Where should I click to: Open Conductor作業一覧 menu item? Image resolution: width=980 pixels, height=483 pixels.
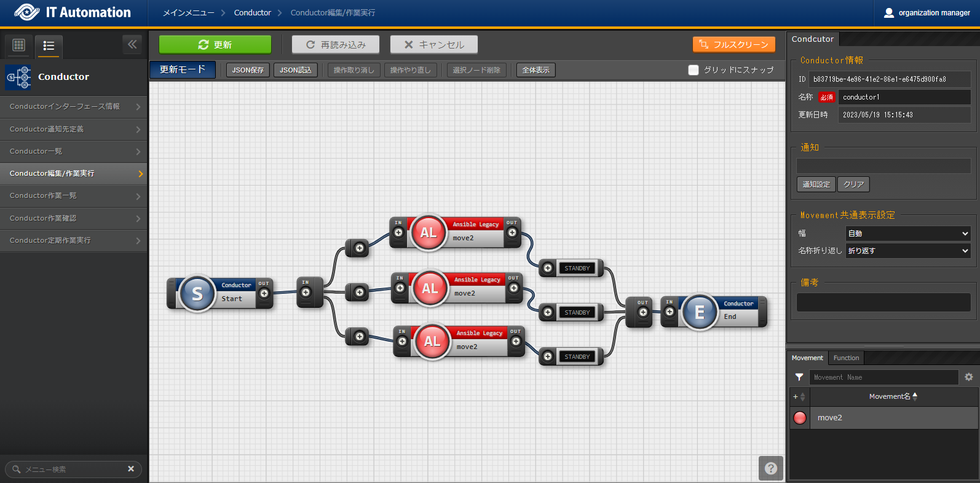tap(74, 196)
